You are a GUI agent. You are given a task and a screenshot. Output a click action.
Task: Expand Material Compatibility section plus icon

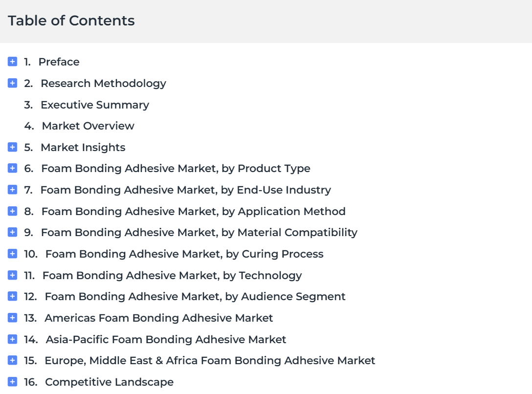pos(13,232)
